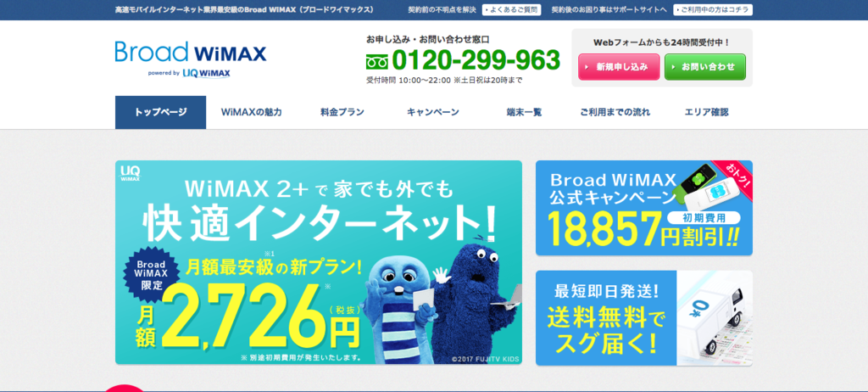Click the green お問い合わせ button
The width and height of the screenshot is (868, 392).
click(x=705, y=67)
